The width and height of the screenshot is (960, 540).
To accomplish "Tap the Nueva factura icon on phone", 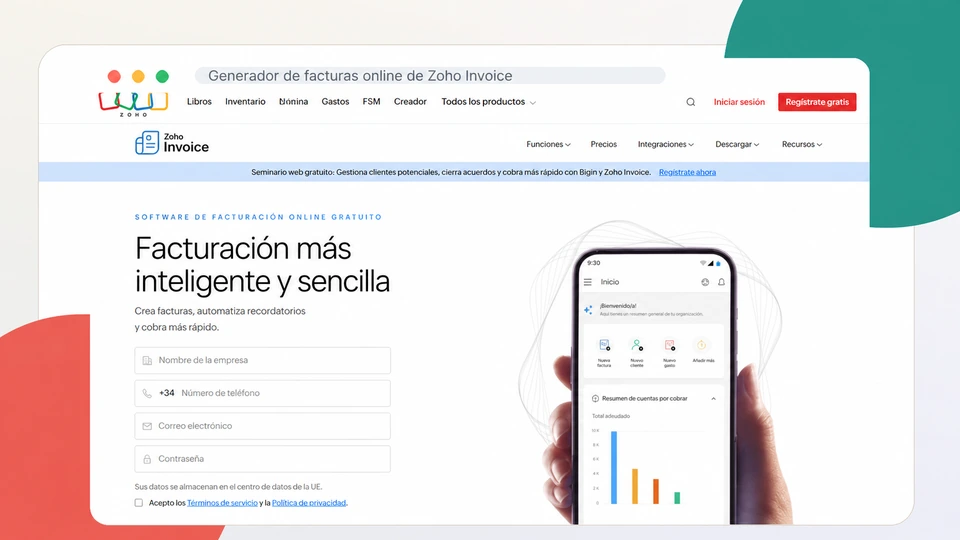I will pyautogui.click(x=604, y=345).
